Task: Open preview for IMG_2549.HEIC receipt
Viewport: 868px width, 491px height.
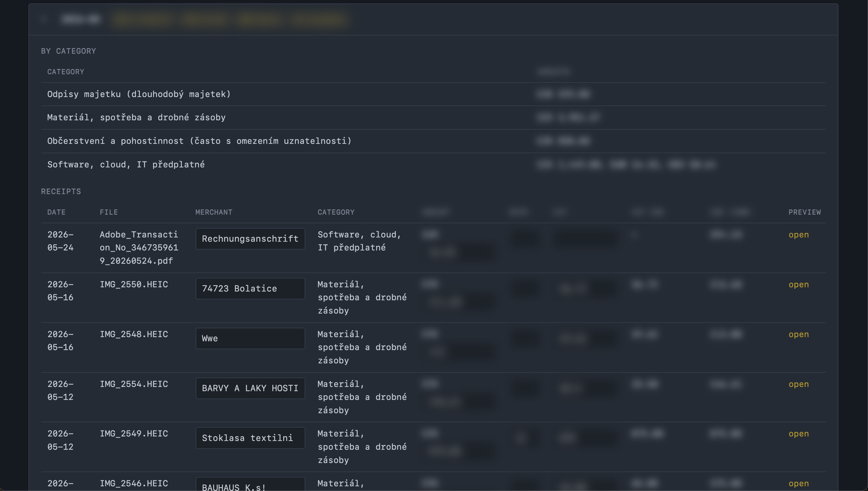Action: pyautogui.click(x=798, y=434)
